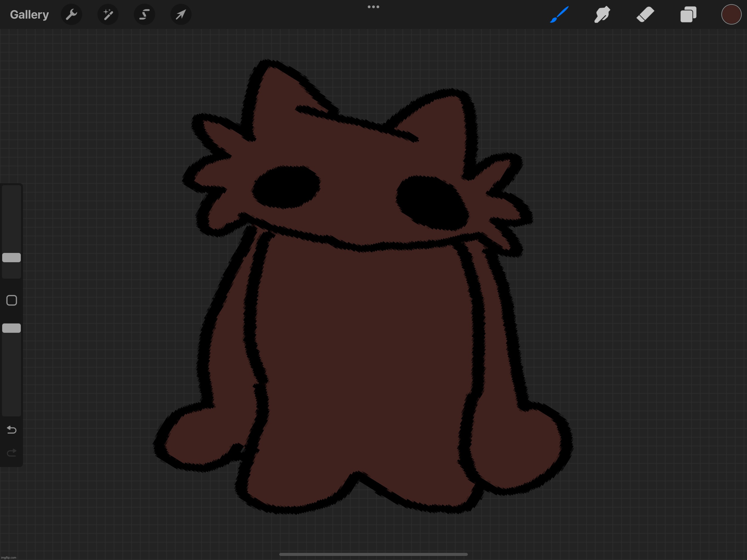Open the Adjustments magic wand menu

coord(108,14)
